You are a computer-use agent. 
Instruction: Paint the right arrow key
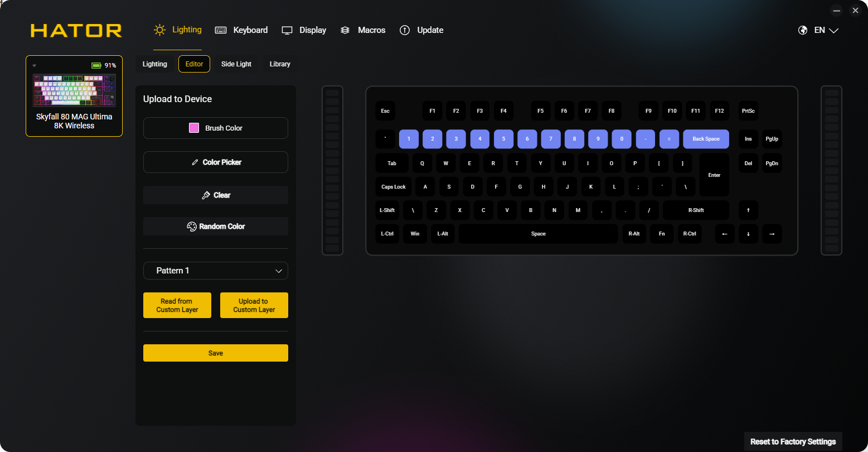point(772,234)
